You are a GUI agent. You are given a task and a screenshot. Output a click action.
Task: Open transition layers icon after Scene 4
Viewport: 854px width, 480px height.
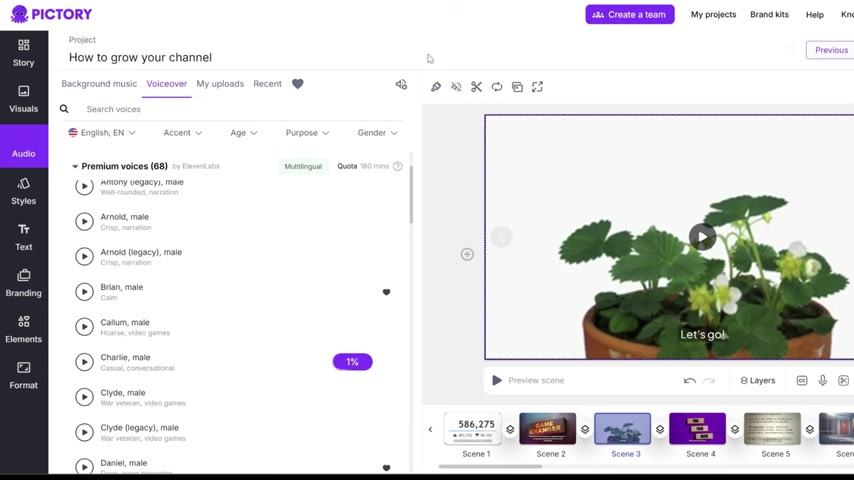click(x=735, y=429)
